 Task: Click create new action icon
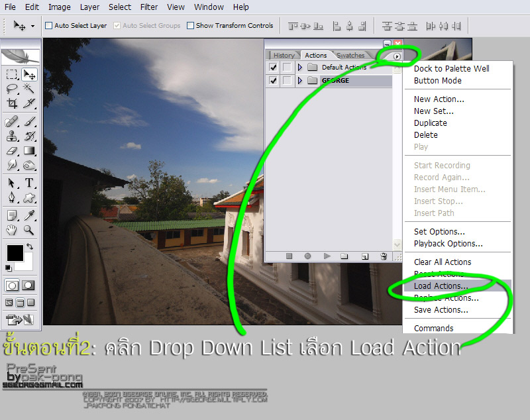pyautogui.click(x=365, y=256)
